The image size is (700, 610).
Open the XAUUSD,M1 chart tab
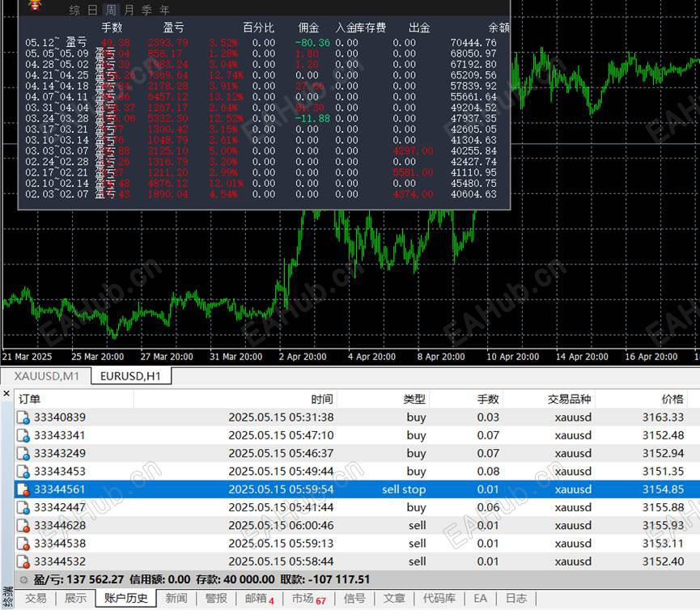pyautogui.click(x=46, y=376)
